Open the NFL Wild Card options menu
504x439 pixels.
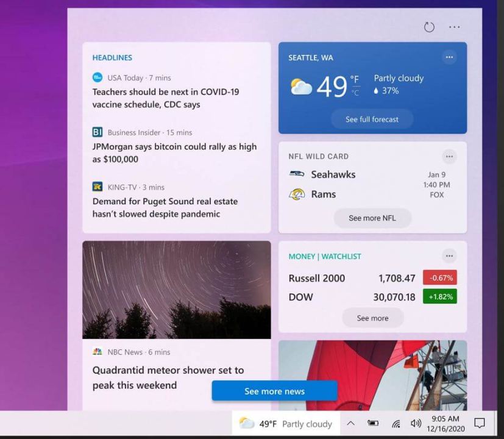(x=449, y=156)
